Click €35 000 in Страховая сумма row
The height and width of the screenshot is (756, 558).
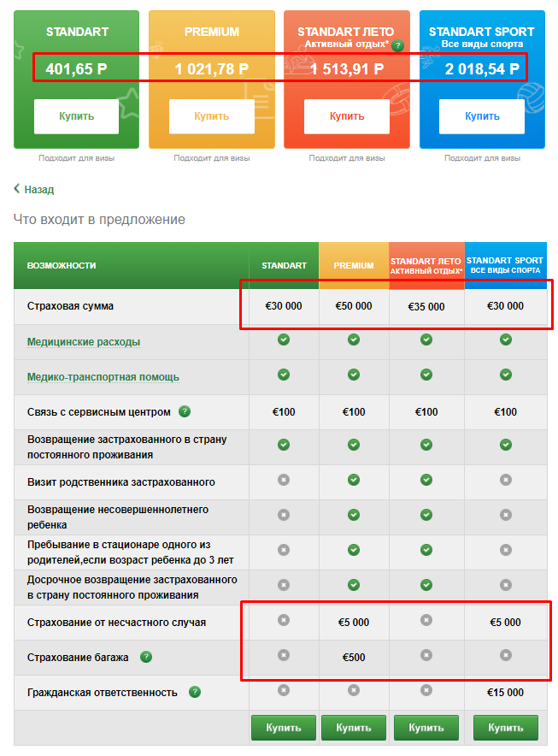426,307
